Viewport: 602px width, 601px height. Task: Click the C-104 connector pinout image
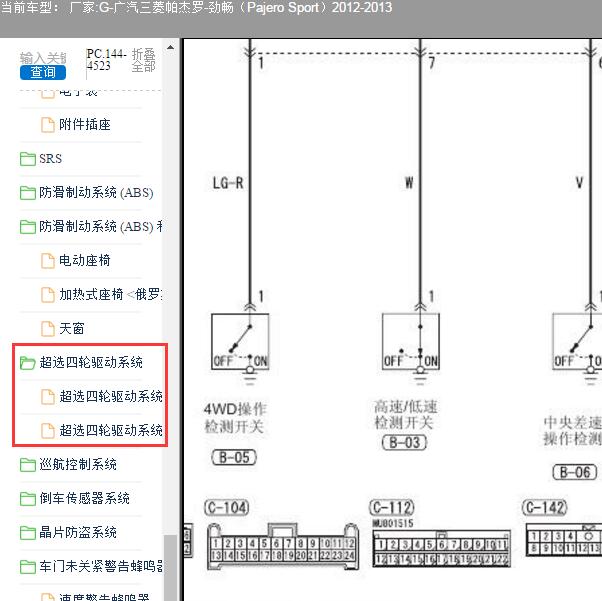pyautogui.click(x=283, y=547)
